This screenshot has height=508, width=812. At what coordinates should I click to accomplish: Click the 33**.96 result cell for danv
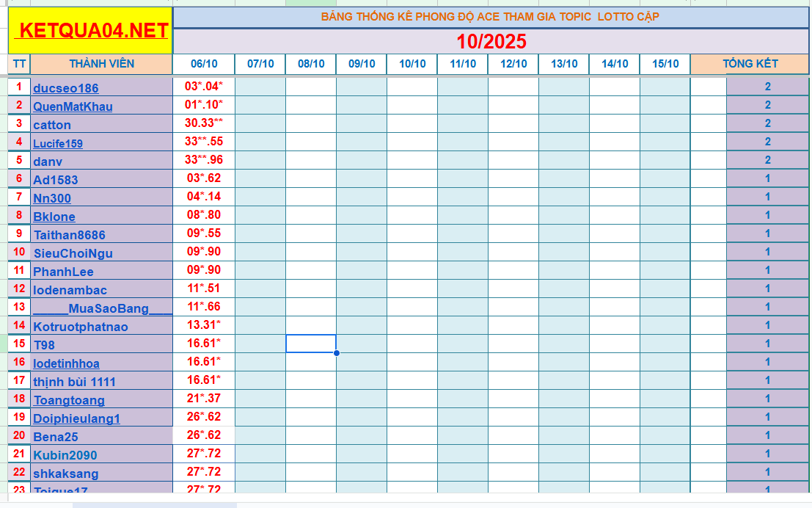pyautogui.click(x=204, y=161)
